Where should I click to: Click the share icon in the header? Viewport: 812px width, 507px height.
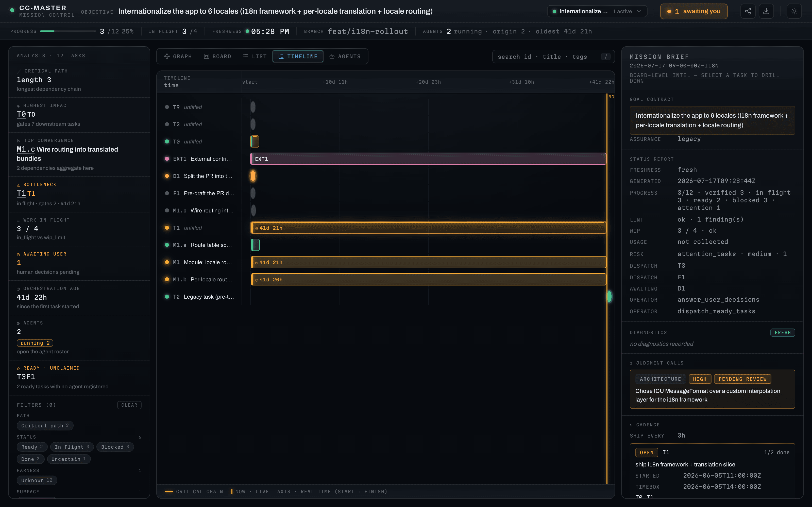tap(748, 11)
